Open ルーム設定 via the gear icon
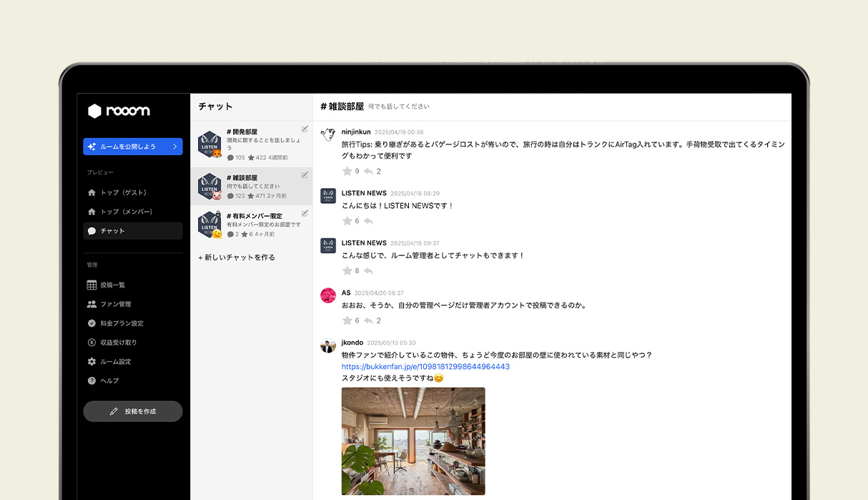The height and width of the screenshot is (500, 868). coord(91,361)
